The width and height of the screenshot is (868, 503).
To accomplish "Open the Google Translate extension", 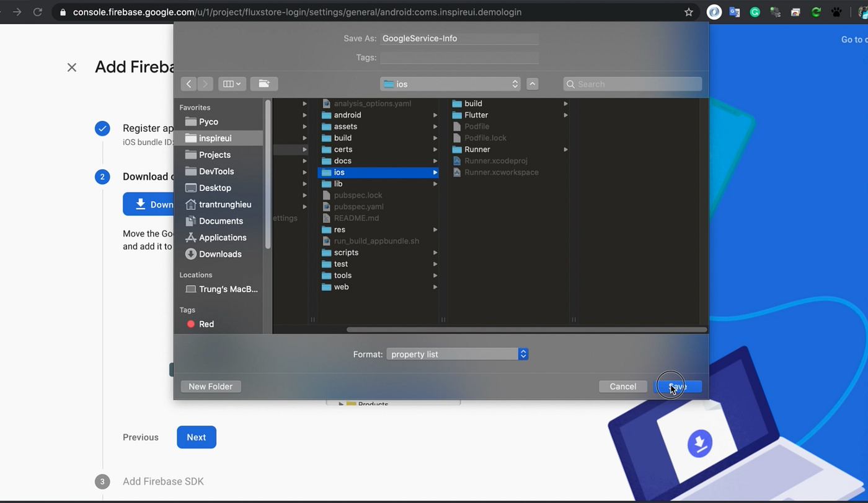I will (x=735, y=12).
